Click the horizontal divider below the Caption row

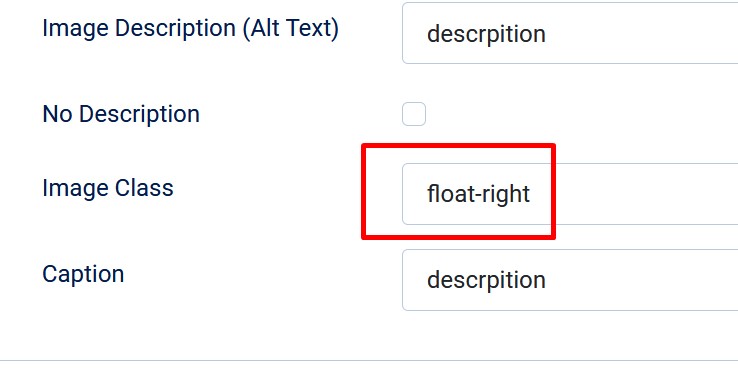coord(369,360)
